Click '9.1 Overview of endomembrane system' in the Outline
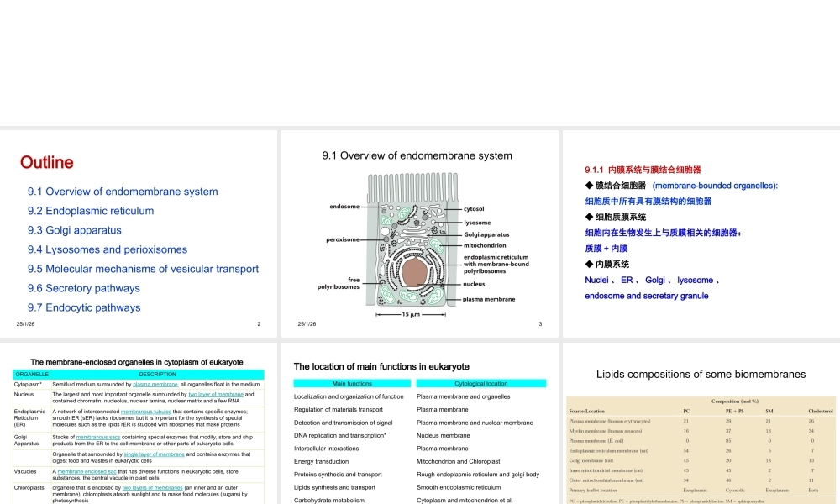 click(123, 192)
